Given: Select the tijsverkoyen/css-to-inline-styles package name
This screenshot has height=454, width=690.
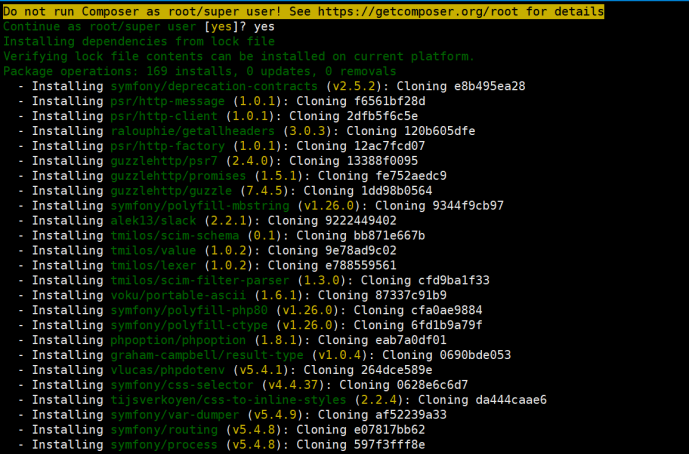Looking at the screenshot, I should click(228, 400).
